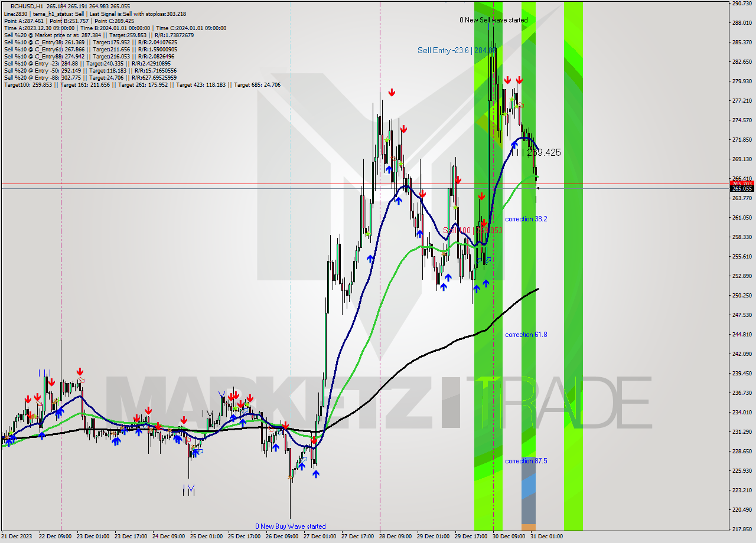
Task: Click the 'Sell %10 @ C_Entry61: 267.866' line
Action: pyautogui.click(x=90, y=49)
